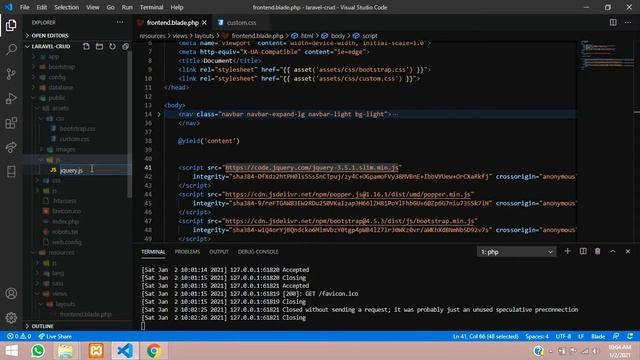Close the frontend.blade.php tab
This screenshot has height=360, width=640.
(x=204, y=22)
